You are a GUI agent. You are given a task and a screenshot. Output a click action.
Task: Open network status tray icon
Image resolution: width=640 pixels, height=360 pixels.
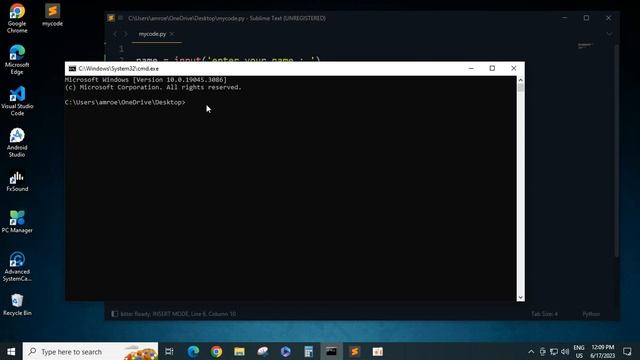click(x=554, y=351)
